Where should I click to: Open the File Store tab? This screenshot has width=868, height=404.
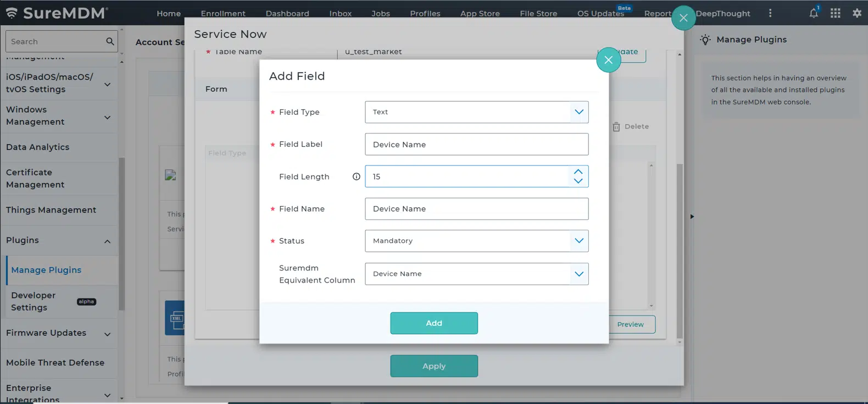pyautogui.click(x=538, y=13)
